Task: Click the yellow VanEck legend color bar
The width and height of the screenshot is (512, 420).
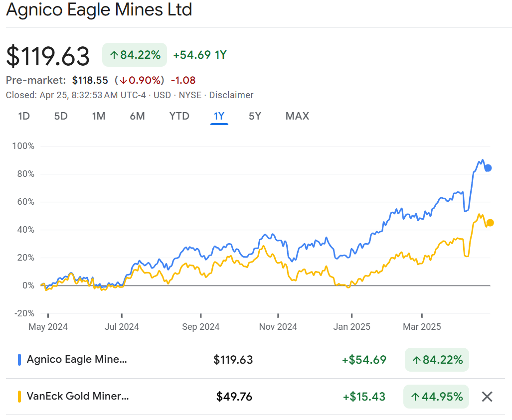Action: (x=19, y=397)
